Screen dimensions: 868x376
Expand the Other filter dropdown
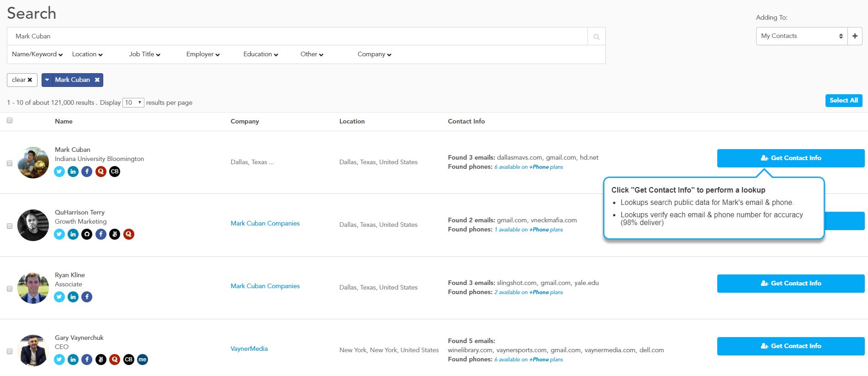coord(312,54)
